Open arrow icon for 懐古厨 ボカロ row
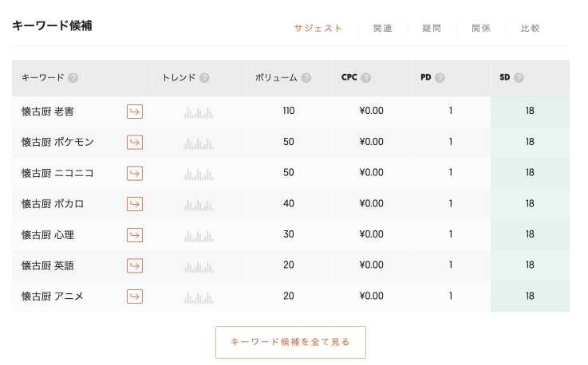The height and width of the screenshot is (365, 588). tap(135, 204)
